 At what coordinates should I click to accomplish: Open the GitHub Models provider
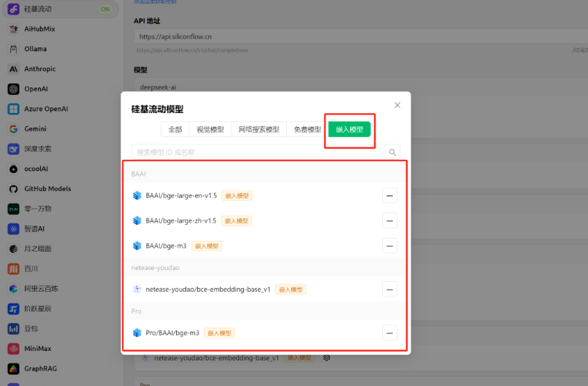point(60,189)
